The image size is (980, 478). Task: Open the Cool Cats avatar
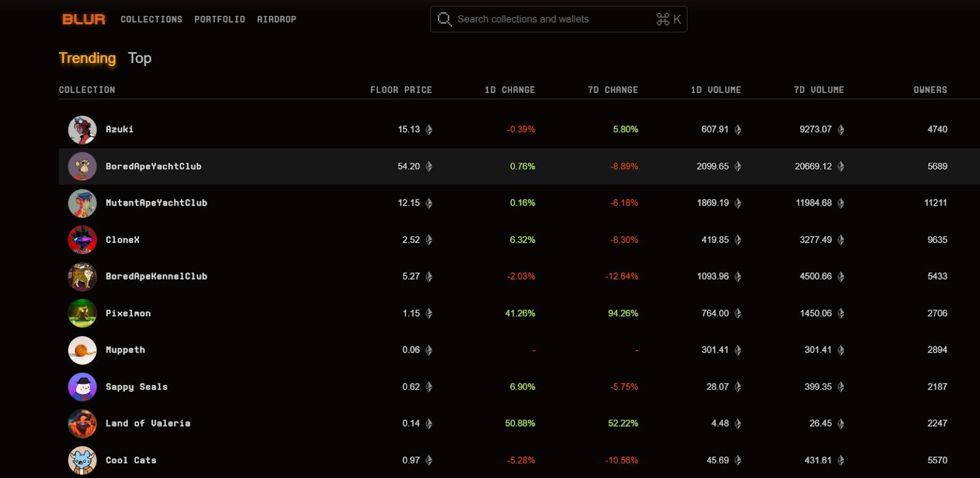point(82,460)
